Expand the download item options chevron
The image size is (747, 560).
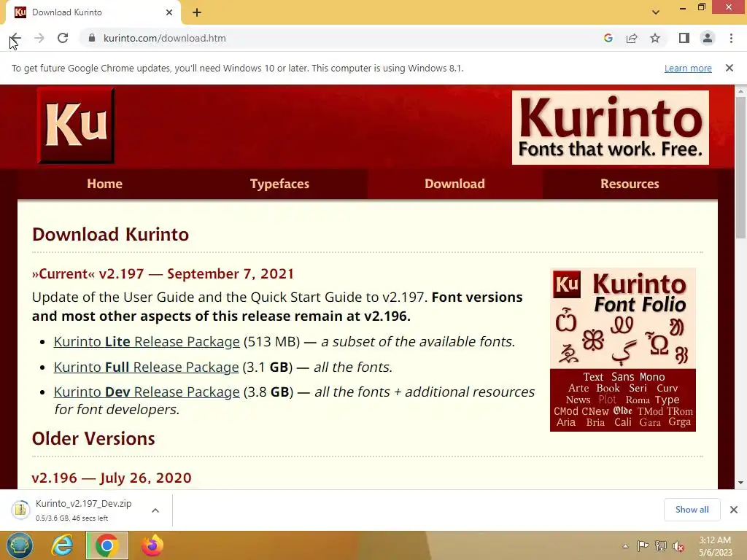pos(155,510)
